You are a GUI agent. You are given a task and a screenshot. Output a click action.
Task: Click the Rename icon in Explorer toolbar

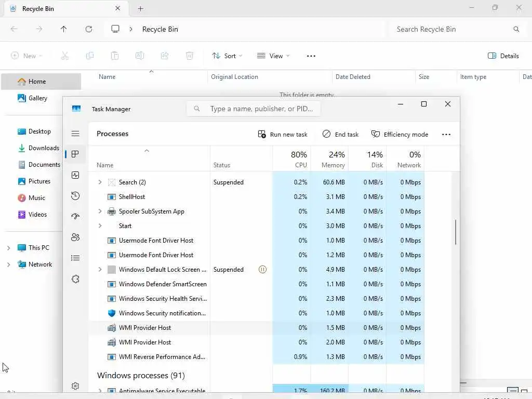pyautogui.click(x=140, y=56)
